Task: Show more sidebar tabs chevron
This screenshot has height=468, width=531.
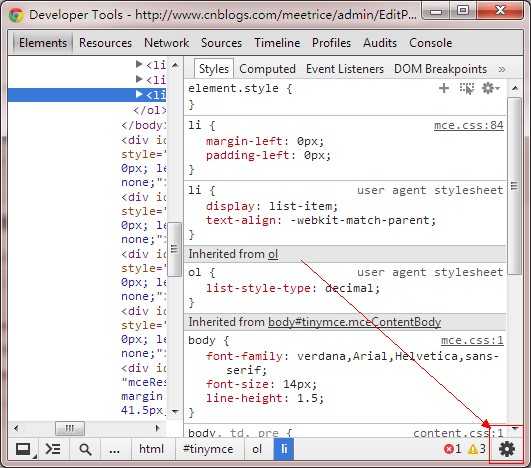Action: point(502,69)
